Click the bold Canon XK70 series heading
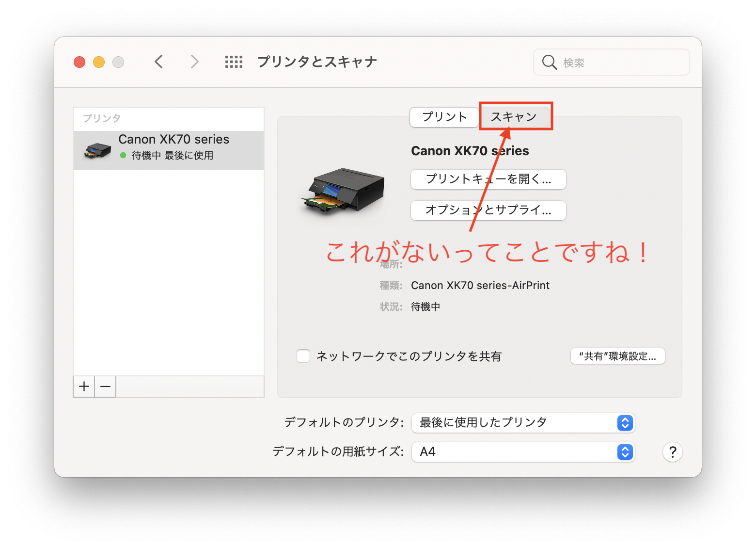756x549 pixels. [470, 151]
